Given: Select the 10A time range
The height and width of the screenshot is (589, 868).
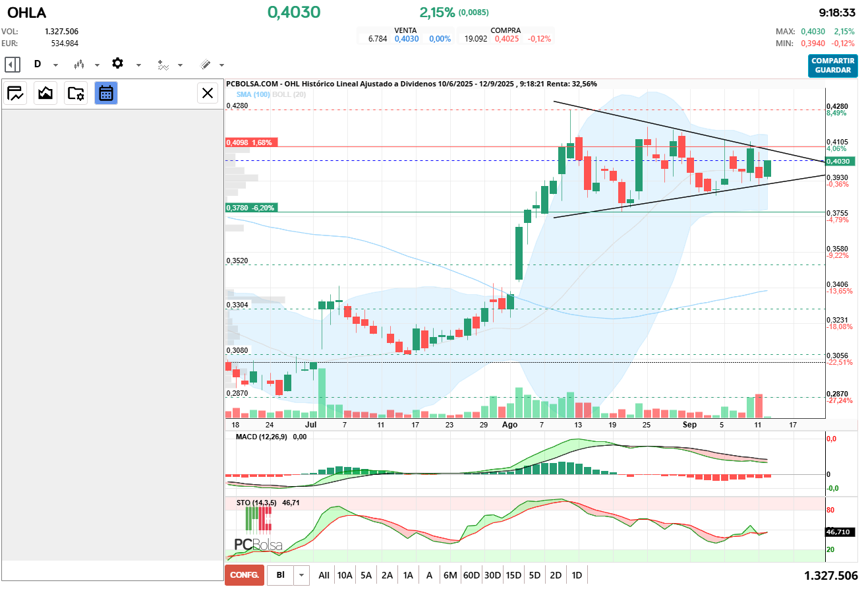Looking at the screenshot, I should tap(345, 575).
